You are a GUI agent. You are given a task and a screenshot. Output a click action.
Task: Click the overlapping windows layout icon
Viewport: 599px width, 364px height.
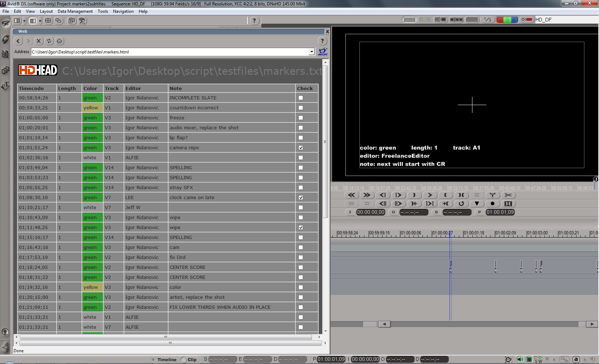pos(58,21)
